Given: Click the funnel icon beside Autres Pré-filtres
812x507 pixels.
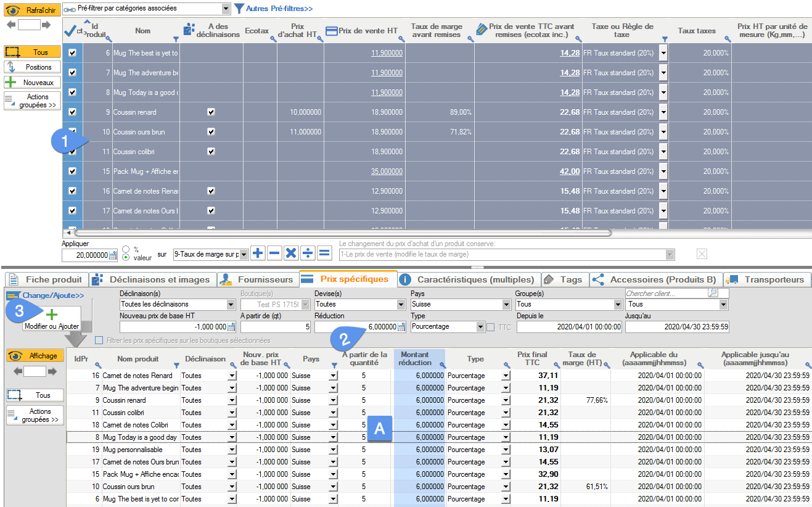Looking at the screenshot, I should click(x=239, y=9).
